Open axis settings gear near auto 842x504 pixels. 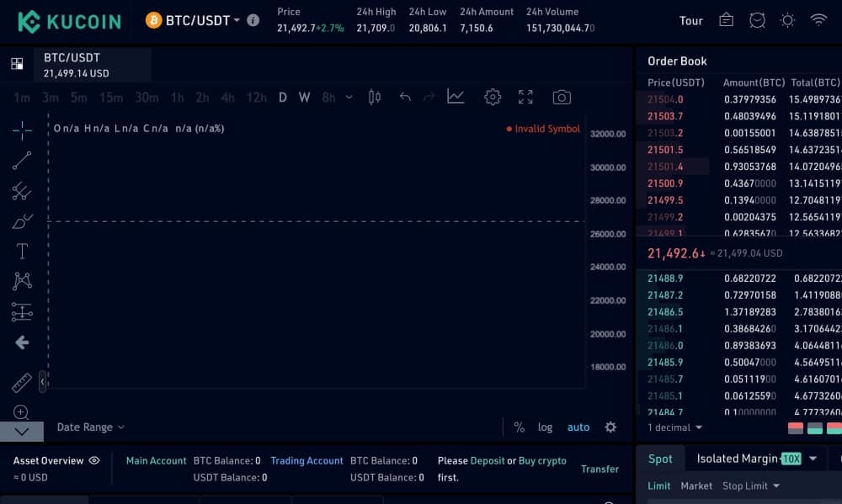click(610, 427)
